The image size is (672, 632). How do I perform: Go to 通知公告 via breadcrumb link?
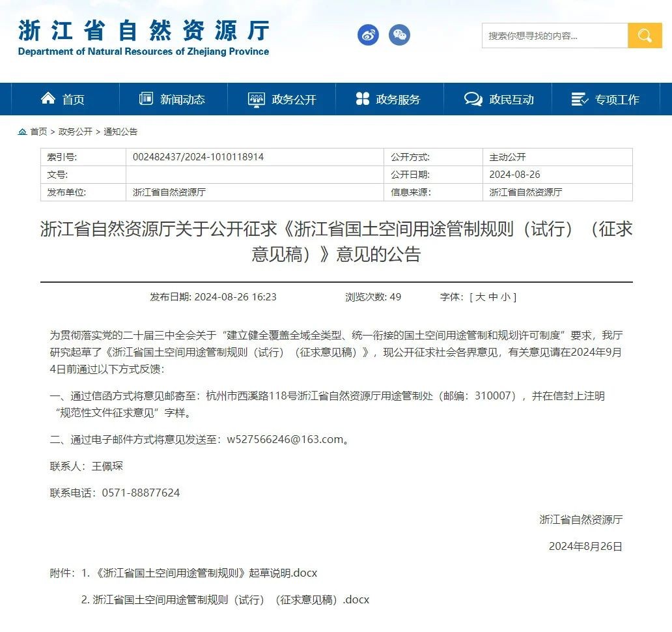120,132
